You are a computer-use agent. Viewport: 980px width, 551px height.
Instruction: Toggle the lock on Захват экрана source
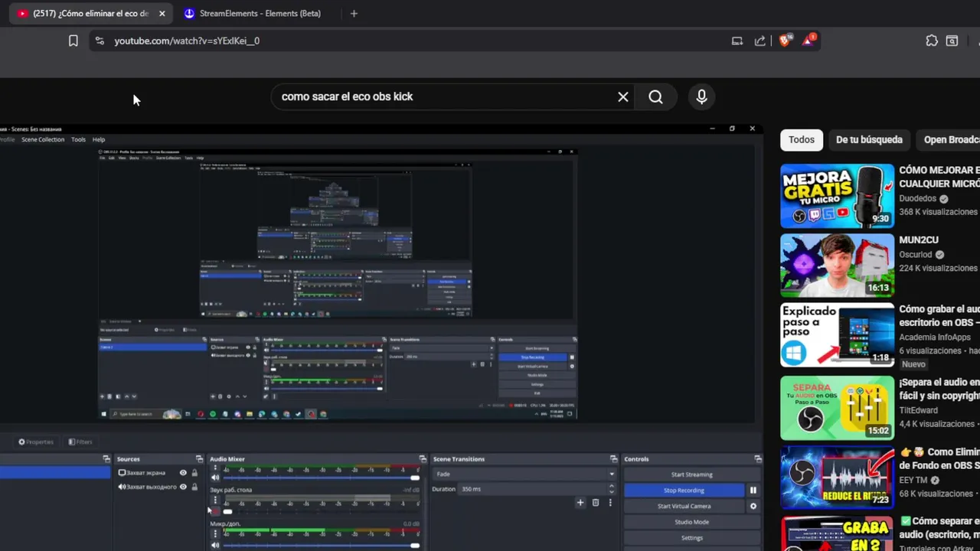(x=194, y=473)
